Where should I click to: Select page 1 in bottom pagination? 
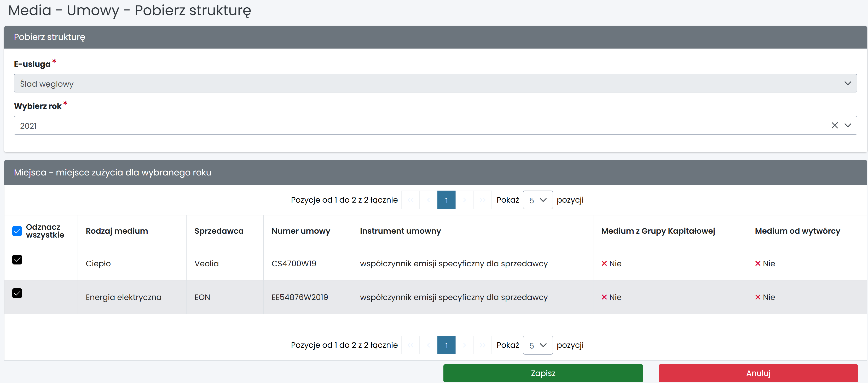coord(446,345)
